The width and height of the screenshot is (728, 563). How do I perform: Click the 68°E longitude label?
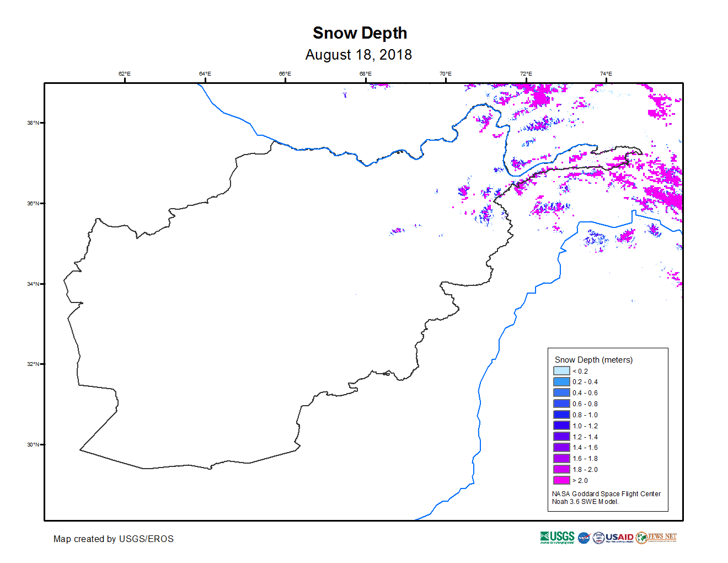(x=365, y=74)
